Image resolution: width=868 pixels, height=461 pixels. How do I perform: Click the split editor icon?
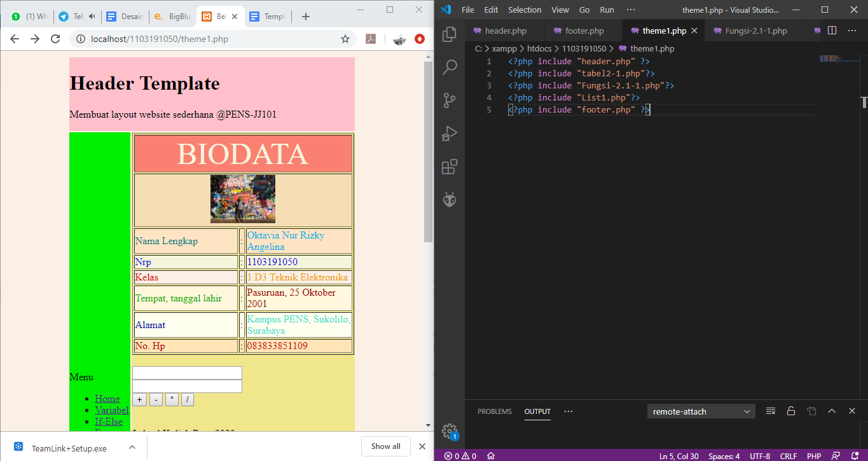832,31
